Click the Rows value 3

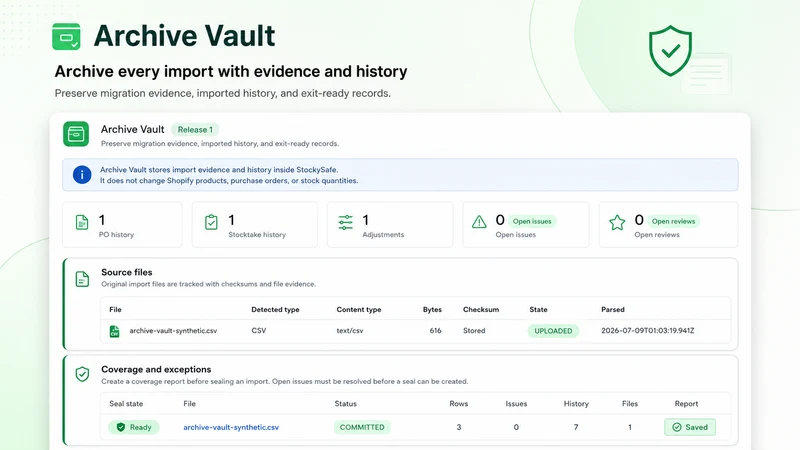click(x=459, y=427)
